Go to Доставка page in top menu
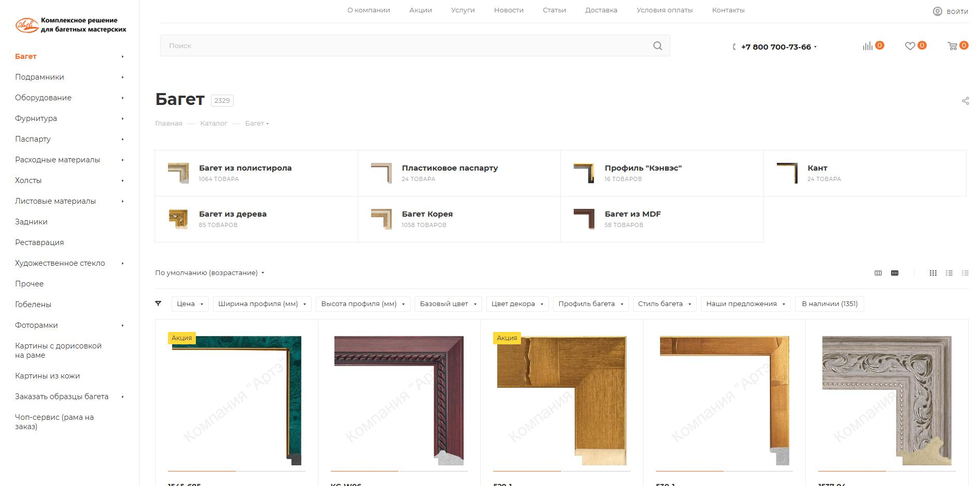Viewport: 980px width, 486px height. (x=601, y=10)
